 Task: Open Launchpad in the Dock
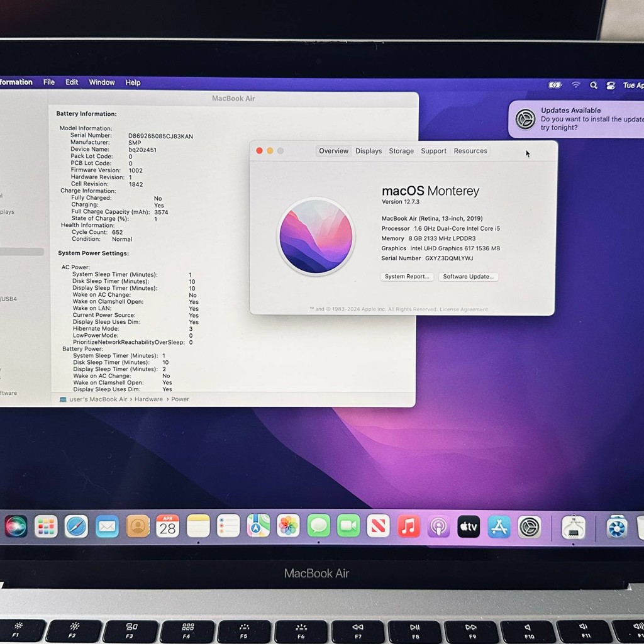coord(46,526)
